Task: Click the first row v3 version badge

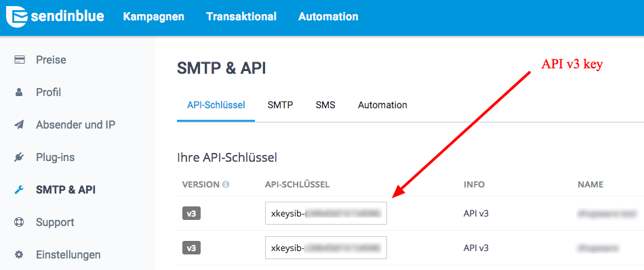Action: point(191,213)
